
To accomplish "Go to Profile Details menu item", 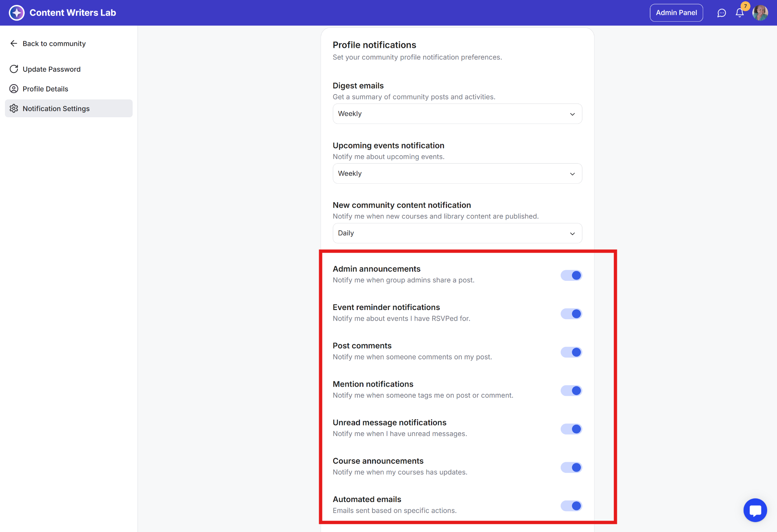I will (45, 89).
